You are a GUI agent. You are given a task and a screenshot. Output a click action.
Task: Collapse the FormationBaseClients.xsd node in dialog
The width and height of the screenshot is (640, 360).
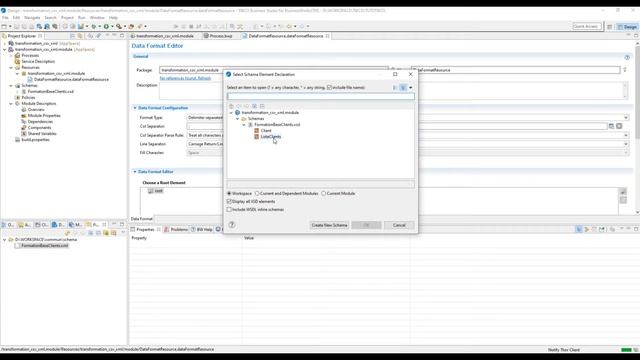click(244, 124)
